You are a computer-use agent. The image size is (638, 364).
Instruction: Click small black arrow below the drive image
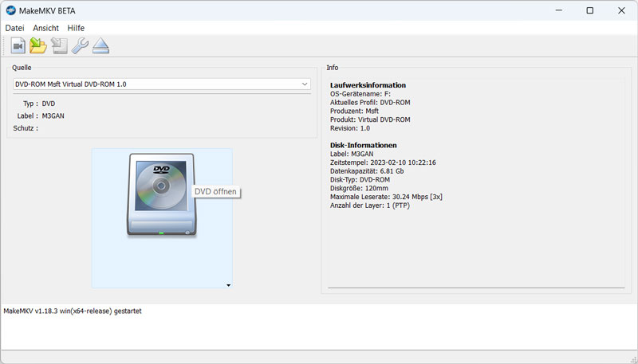point(229,284)
